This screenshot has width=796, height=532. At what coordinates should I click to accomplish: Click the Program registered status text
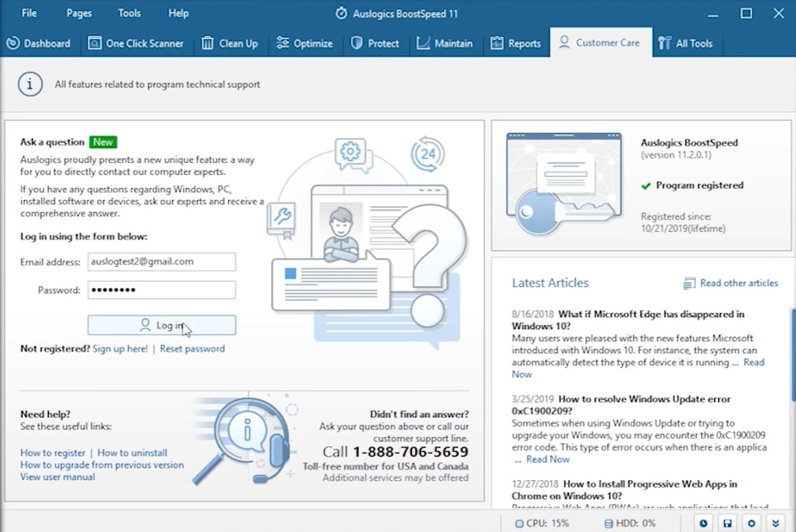pos(700,186)
